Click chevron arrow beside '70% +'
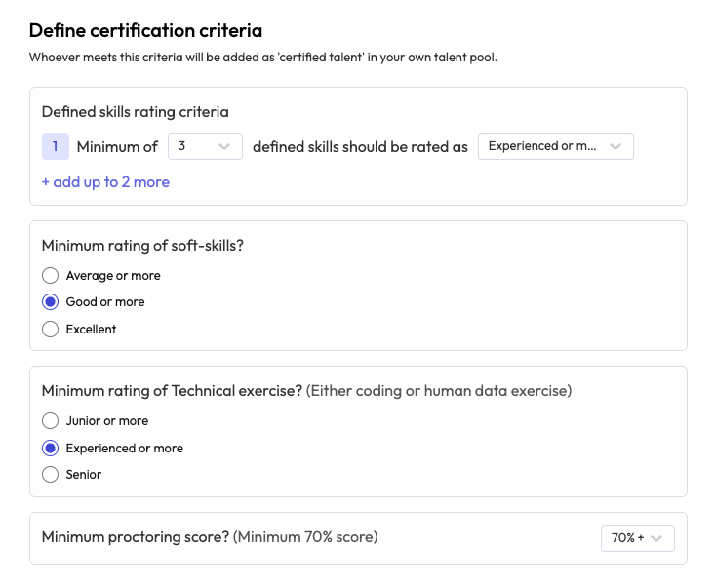Screen dimensions: 715x588 coord(656,538)
